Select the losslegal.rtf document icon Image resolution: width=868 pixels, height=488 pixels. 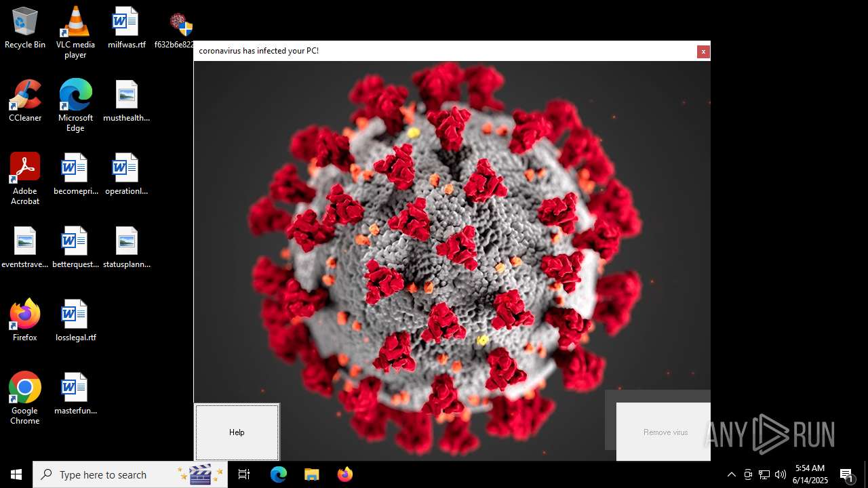click(x=75, y=321)
